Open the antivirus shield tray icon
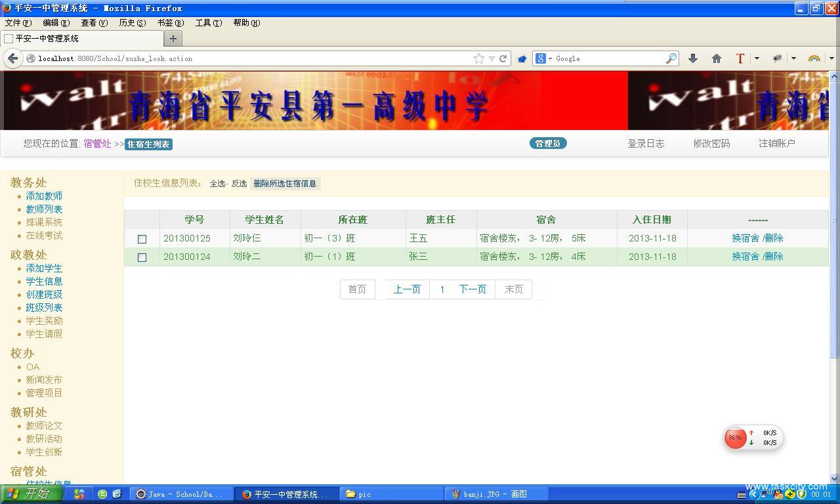This screenshot has height=504, width=840. (801, 494)
